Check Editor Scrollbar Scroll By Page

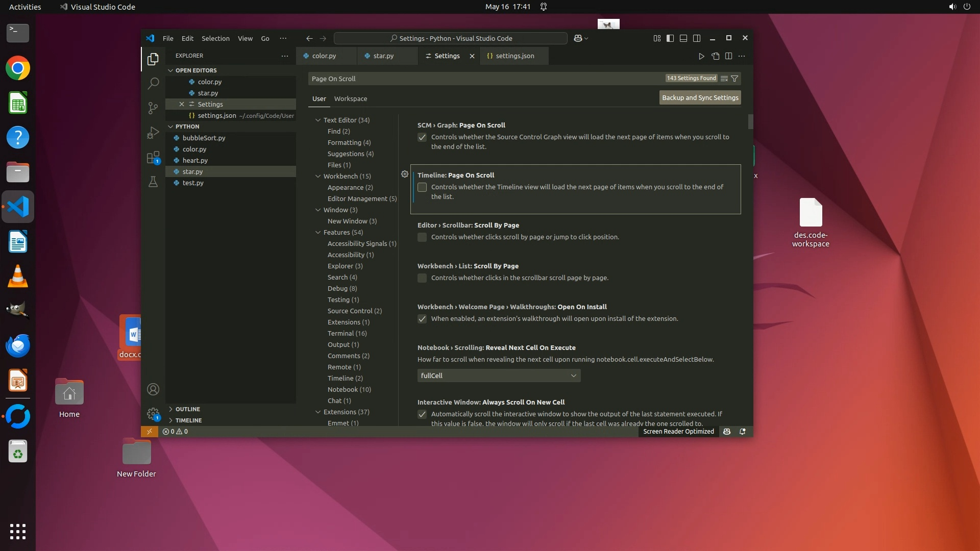422,237
